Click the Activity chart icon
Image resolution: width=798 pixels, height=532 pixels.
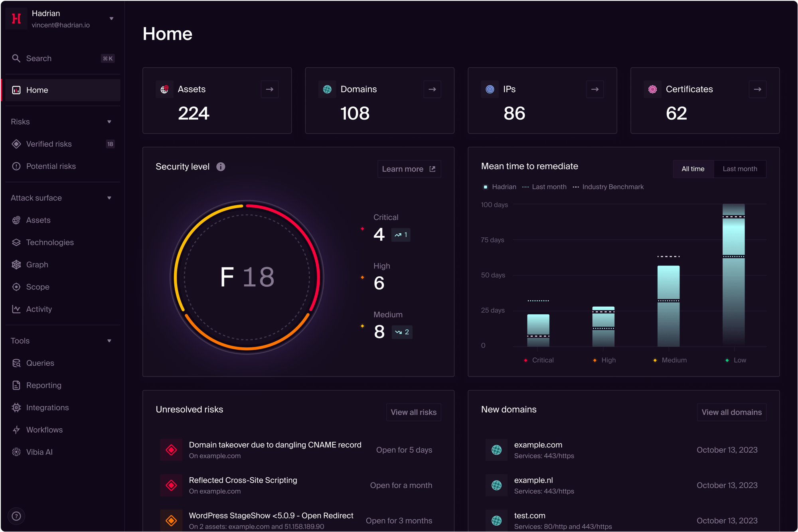(16, 309)
